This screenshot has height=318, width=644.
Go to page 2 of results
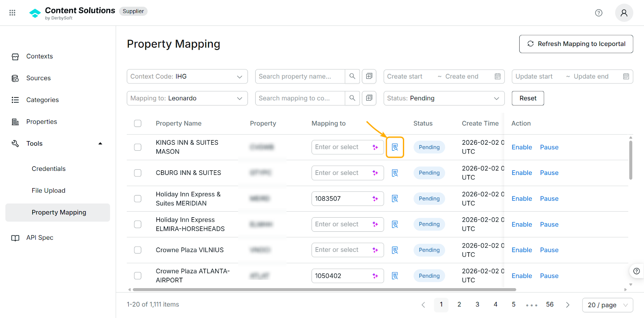[x=459, y=305]
